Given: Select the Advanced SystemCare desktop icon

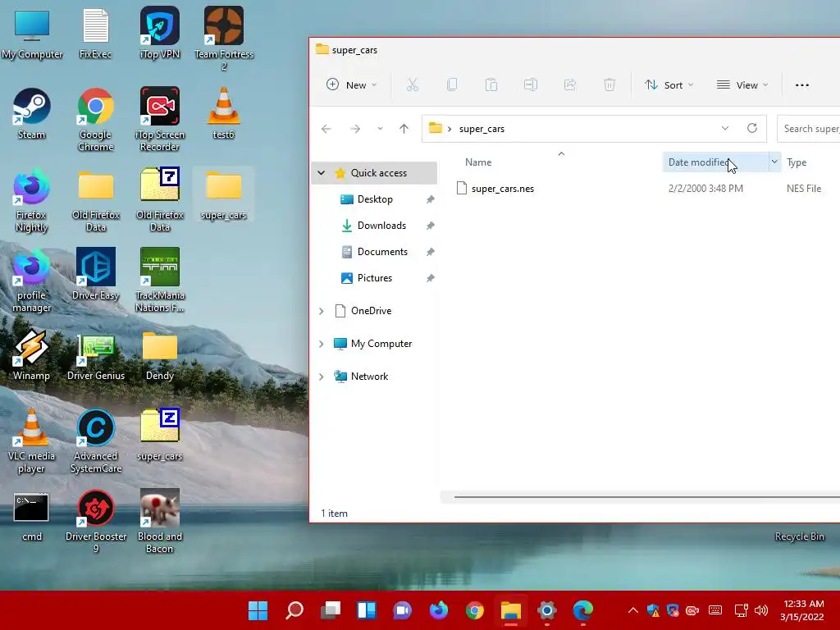Looking at the screenshot, I should click(x=95, y=441).
